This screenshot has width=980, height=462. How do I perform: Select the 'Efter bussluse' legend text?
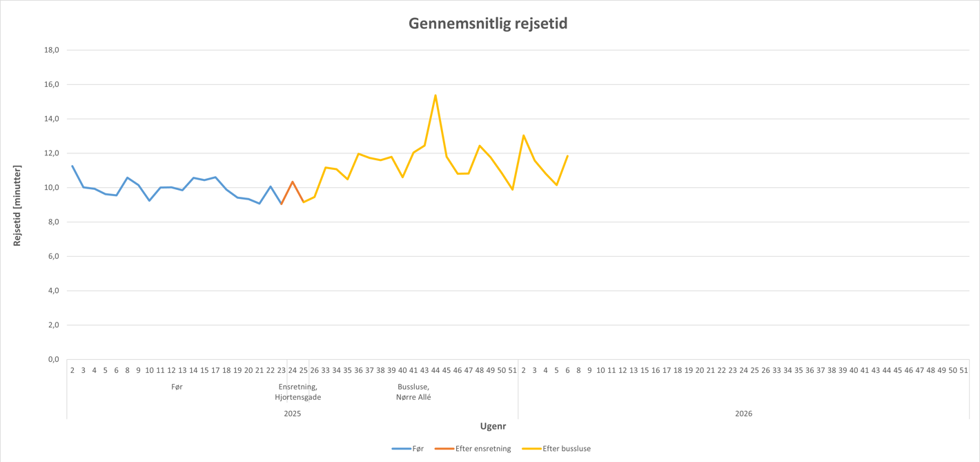[x=567, y=449]
